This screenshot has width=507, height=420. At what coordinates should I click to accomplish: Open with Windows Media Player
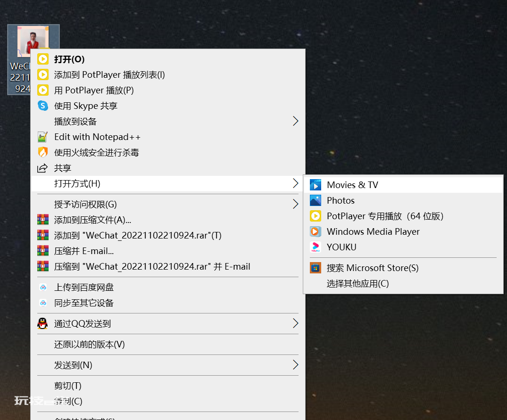(403, 231)
